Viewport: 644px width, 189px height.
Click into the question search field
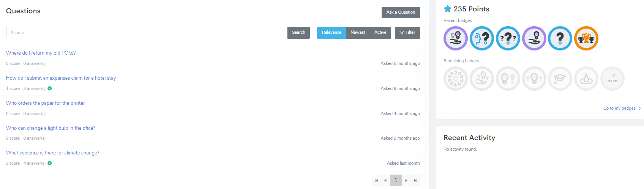[x=147, y=33]
